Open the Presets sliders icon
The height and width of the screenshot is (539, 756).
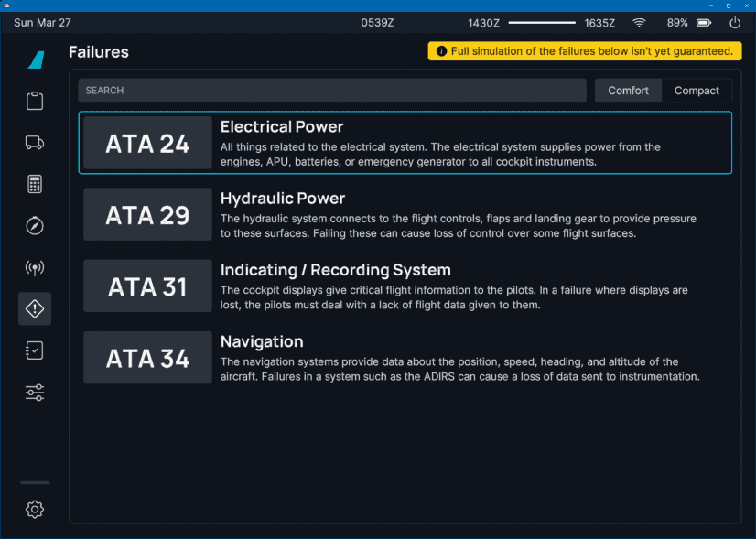(35, 393)
